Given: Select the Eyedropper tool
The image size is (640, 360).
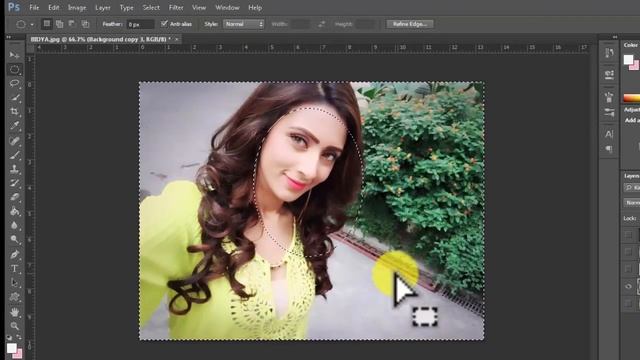Looking at the screenshot, I should point(15,126).
